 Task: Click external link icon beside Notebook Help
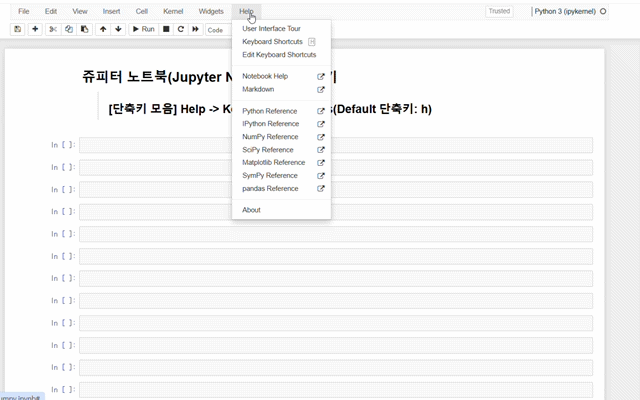(x=321, y=76)
